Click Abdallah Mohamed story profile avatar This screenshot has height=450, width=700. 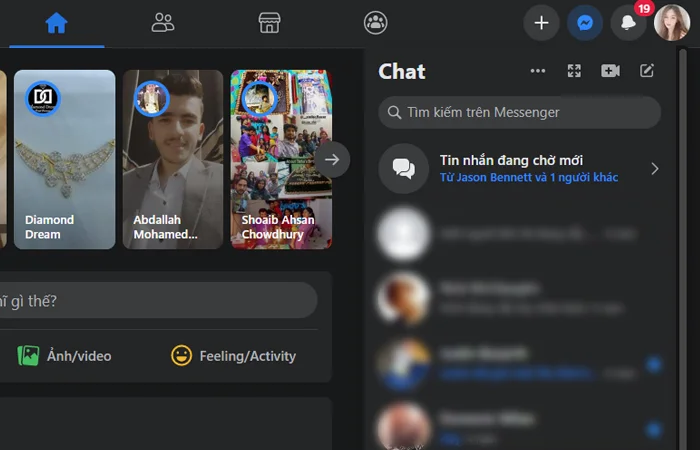[152, 98]
